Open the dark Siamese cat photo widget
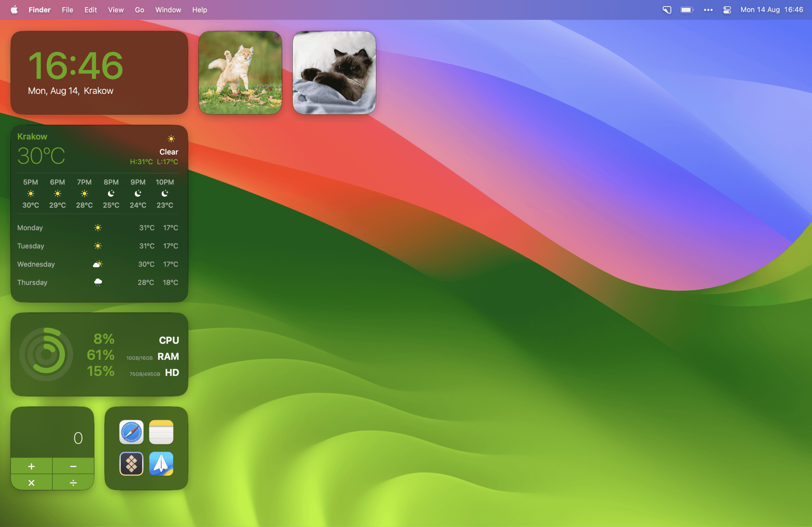 [334, 73]
